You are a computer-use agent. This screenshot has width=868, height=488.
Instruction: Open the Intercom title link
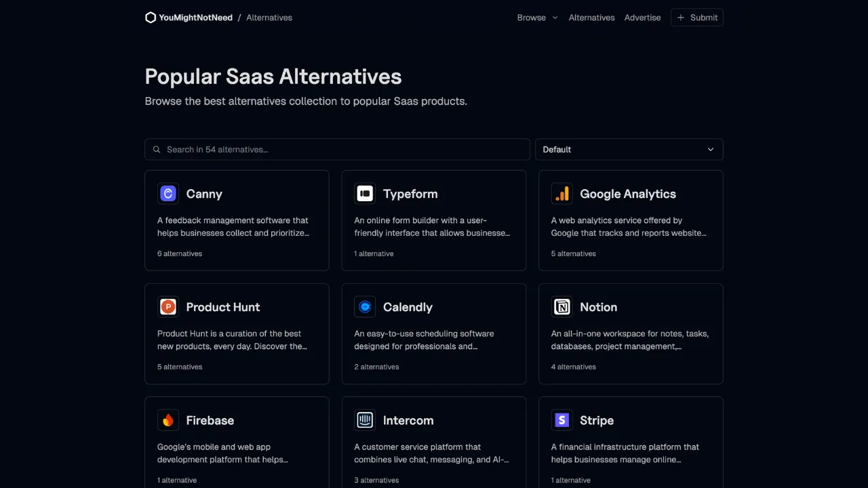pos(408,420)
